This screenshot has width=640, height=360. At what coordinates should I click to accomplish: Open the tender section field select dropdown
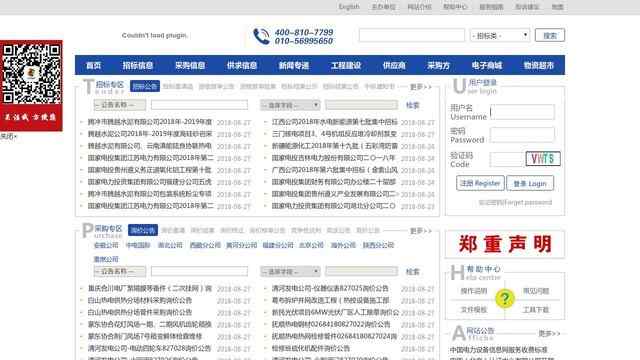point(290,105)
